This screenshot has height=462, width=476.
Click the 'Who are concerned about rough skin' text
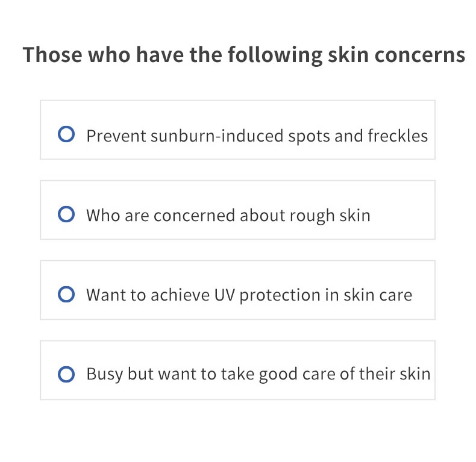pos(228,216)
